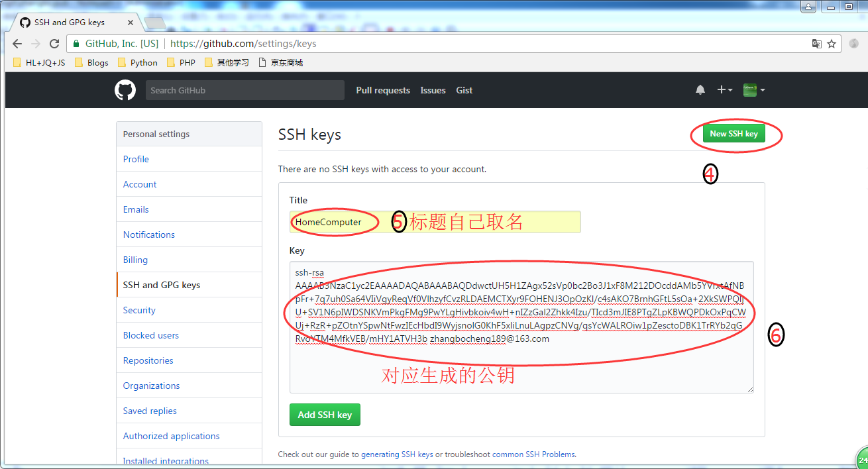Image resolution: width=868 pixels, height=469 pixels.
Task: Click the Add SSH key button
Action: [x=325, y=415]
